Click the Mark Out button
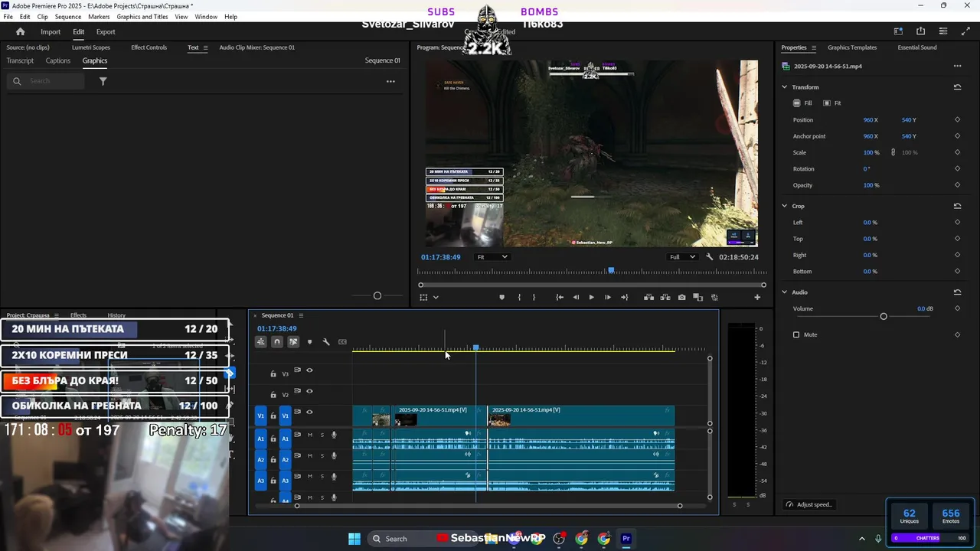This screenshot has width=980, height=551. pyautogui.click(x=534, y=297)
